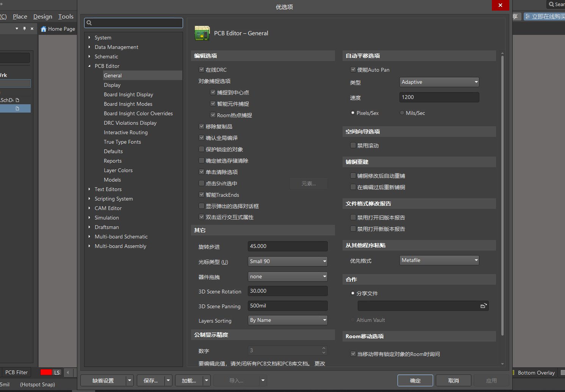Click the Home Page house icon
Screen dimensions: 565x392
(43, 28)
